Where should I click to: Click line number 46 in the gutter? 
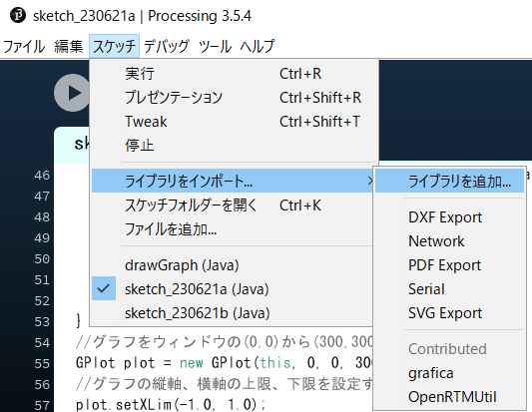42,176
